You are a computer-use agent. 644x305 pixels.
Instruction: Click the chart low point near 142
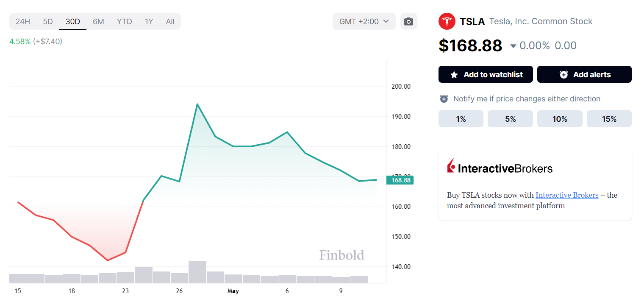click(108, 260)
